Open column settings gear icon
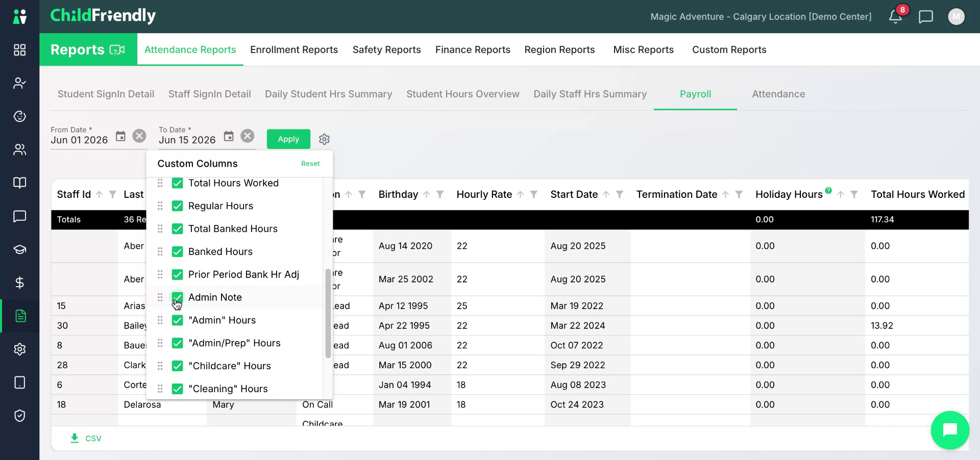This screenshot has height=460, width=980. pos(324,139)
